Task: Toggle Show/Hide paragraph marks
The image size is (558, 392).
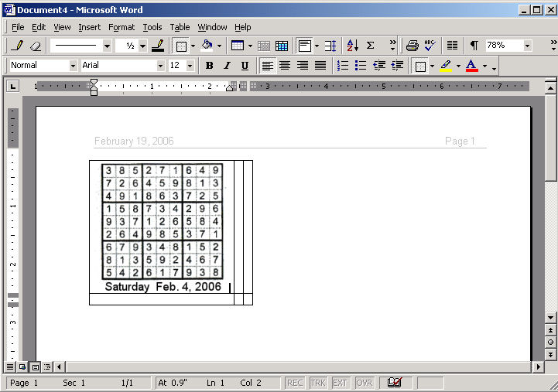Action: tap(474, 46)
